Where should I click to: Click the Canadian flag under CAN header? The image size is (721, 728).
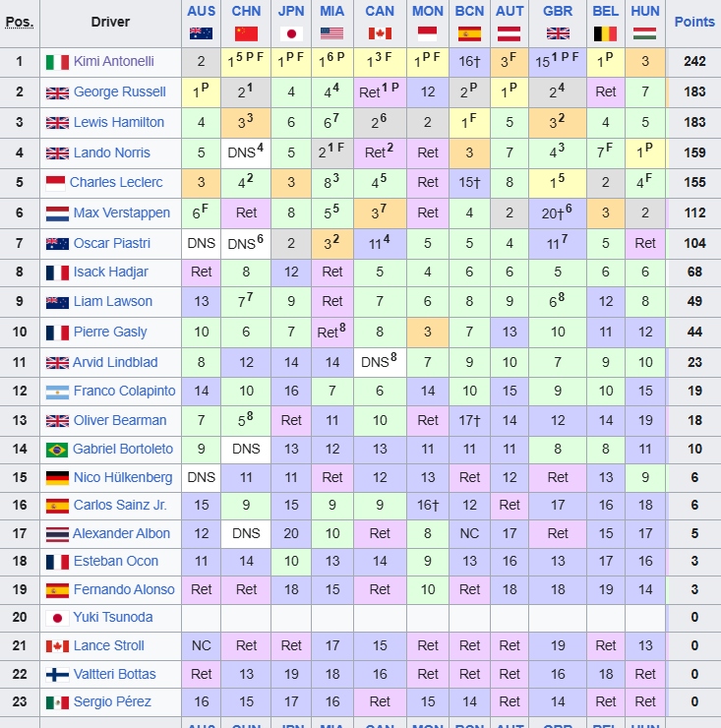tap(380, 33)
